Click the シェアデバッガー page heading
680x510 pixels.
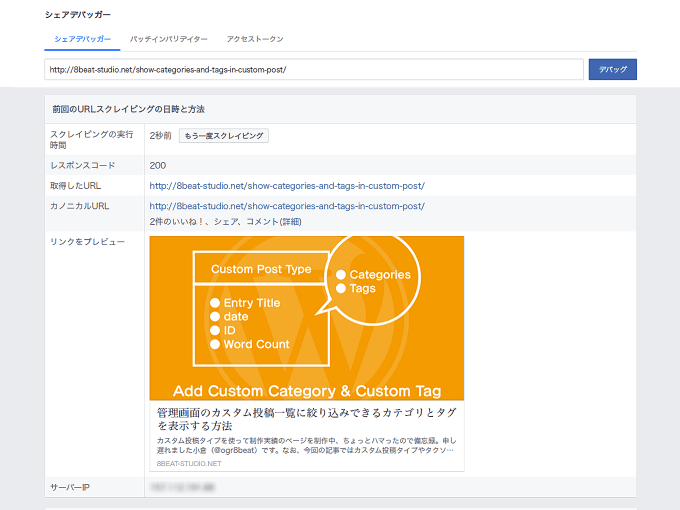click(78, 15)
